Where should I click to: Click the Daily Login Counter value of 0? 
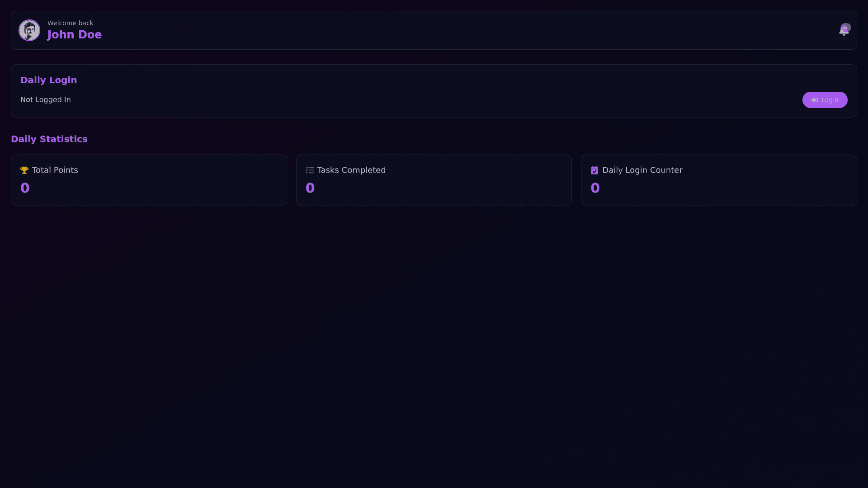tap(595, 188)
